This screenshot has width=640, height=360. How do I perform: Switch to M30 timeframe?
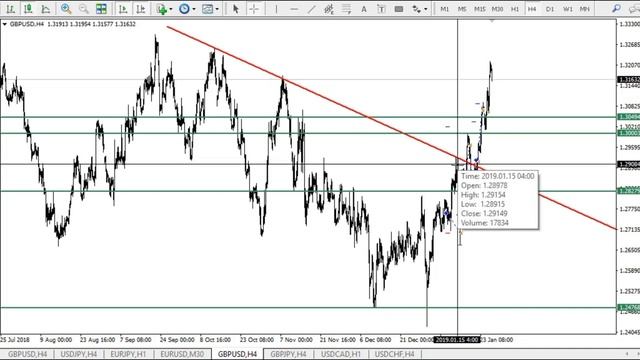click(x=497, y=9)
